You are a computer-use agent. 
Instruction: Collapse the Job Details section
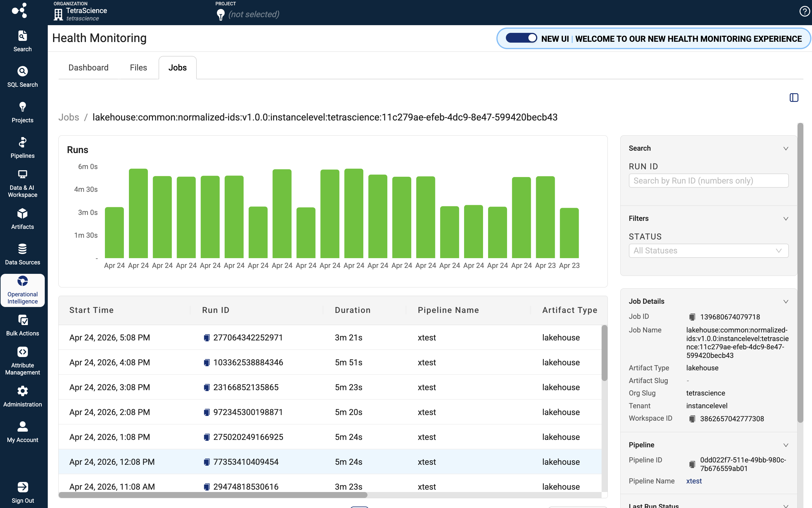coord(785,301)
